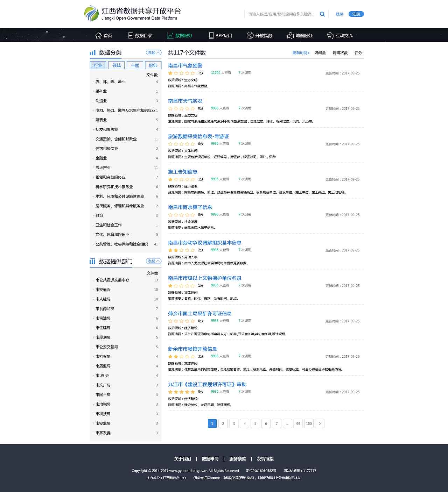448x492 pixels.
Task: Open the 互动交流 navigation item
Action: coord(340,35)
